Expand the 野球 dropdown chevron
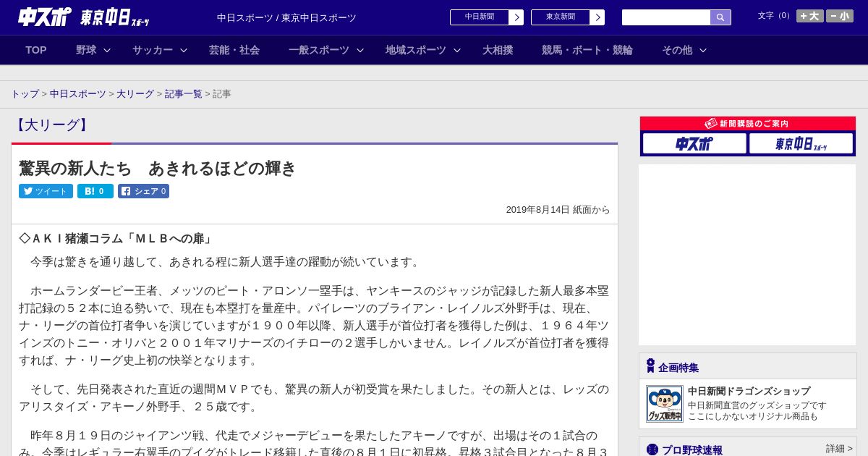 pyautogui.click(x=107, y=50)
